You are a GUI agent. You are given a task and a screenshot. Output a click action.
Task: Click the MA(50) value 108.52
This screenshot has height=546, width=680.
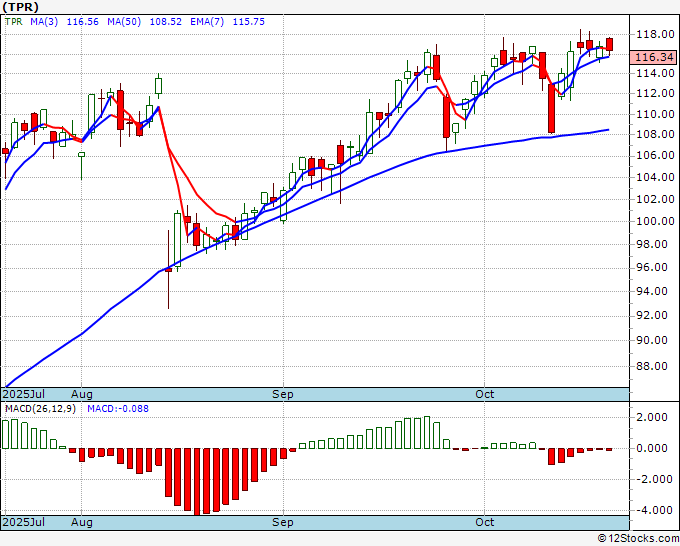coord(166,22)
